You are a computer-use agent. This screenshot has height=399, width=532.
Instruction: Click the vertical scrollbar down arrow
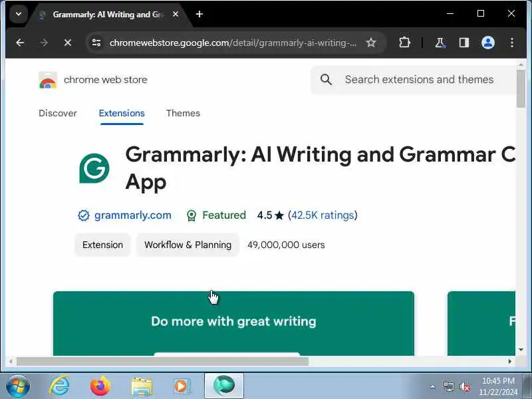click(x=521, y=350)
